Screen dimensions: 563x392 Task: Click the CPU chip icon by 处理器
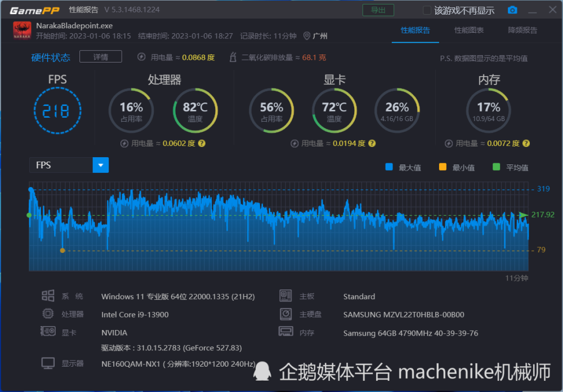pos(48,314)
